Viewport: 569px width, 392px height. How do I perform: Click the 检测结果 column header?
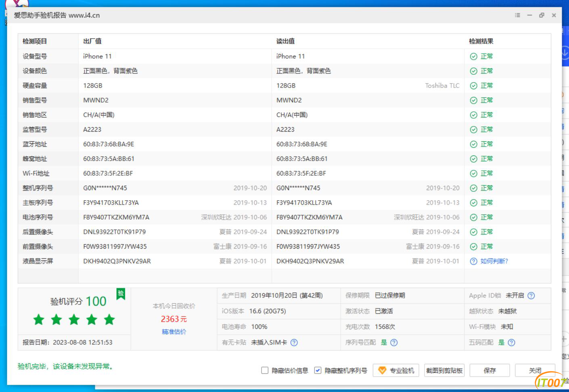pyautogui.click(x=481, y=41)
